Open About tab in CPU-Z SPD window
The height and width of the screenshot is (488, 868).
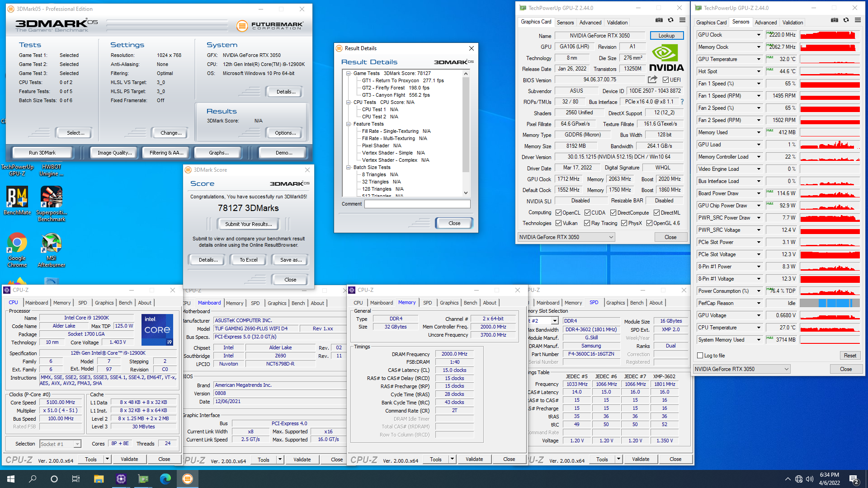click(656, 303)
